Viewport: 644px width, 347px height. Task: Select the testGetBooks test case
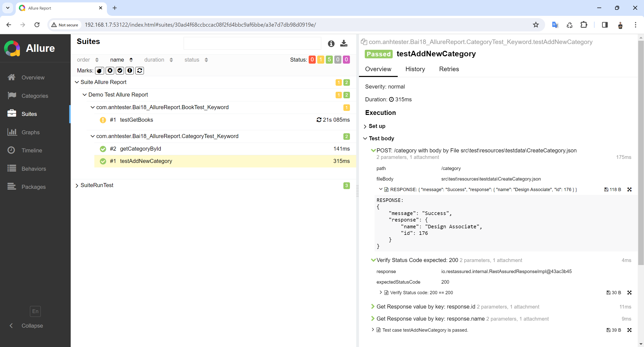tap(225, 120)
